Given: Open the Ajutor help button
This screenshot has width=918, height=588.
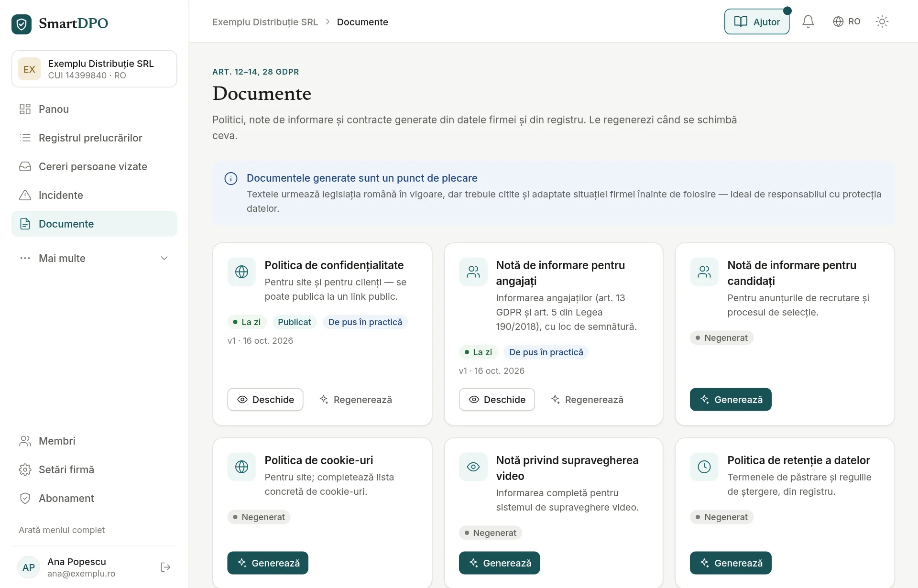Looking at the screenshot, I should 757,22.
